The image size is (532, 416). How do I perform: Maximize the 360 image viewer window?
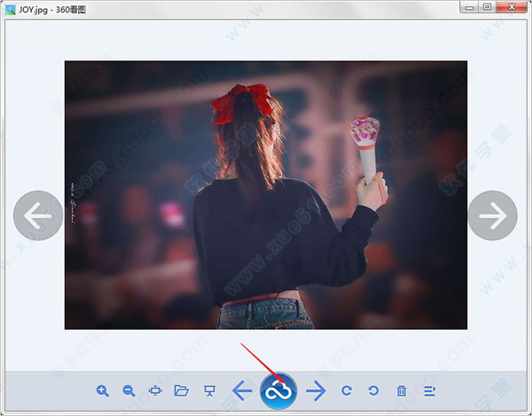click(488, 7)
